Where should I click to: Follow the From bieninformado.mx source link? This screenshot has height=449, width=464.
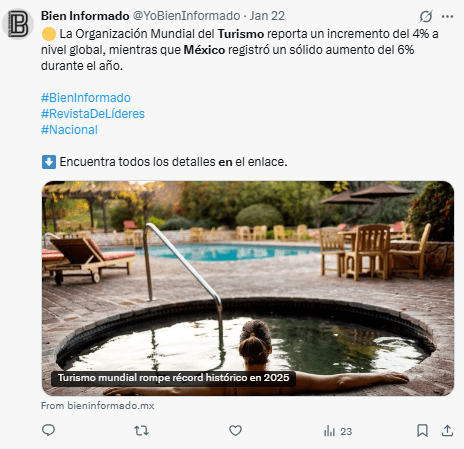pyautogui.click(x=98, y=405)
